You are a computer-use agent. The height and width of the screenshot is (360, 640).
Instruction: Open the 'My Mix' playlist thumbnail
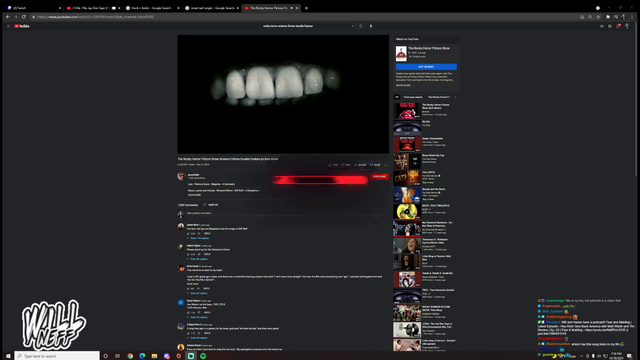pos(407,127)
